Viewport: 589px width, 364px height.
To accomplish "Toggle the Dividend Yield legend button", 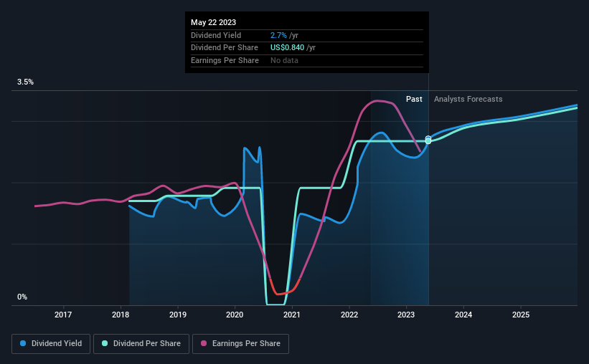I will pyautogui.click(x=51, y=344).
